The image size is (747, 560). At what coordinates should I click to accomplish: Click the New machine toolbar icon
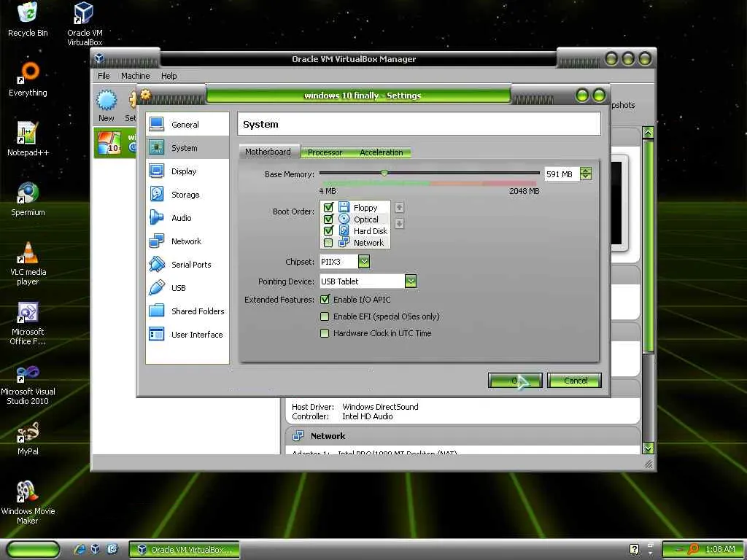pos(107,101)
